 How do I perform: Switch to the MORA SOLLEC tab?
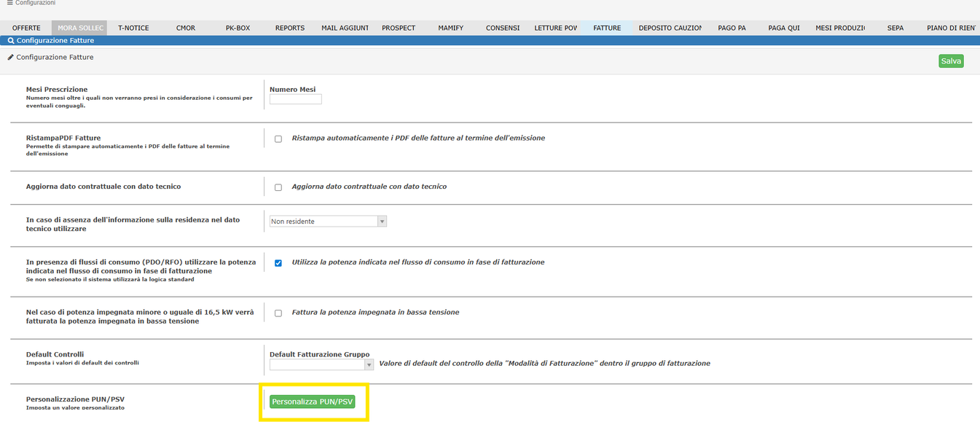[x=79, y=28]
